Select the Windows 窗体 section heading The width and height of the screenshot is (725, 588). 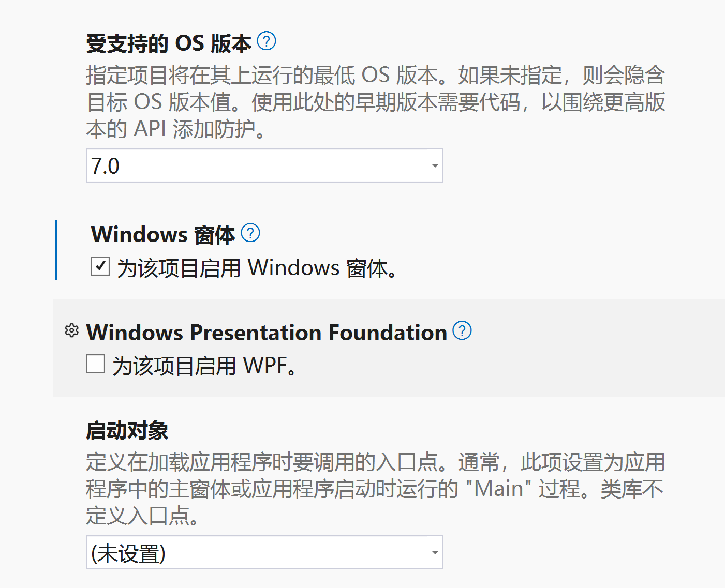pyautogui.click(x=163, y=234)
